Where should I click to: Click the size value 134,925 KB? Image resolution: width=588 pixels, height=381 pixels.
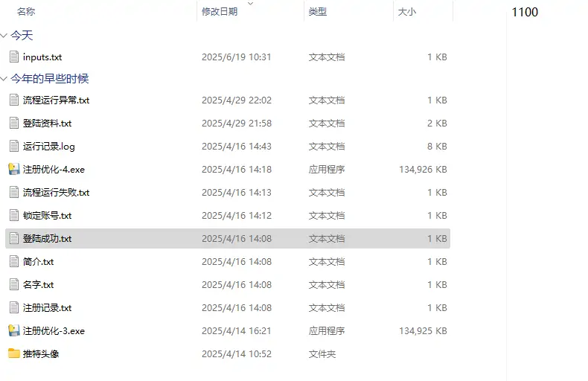(423, 330)
